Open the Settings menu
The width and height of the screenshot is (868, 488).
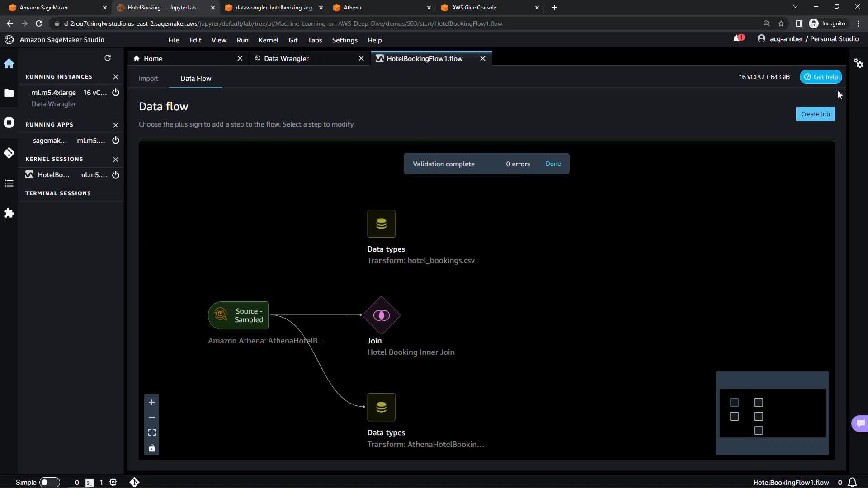coord(344,40)
